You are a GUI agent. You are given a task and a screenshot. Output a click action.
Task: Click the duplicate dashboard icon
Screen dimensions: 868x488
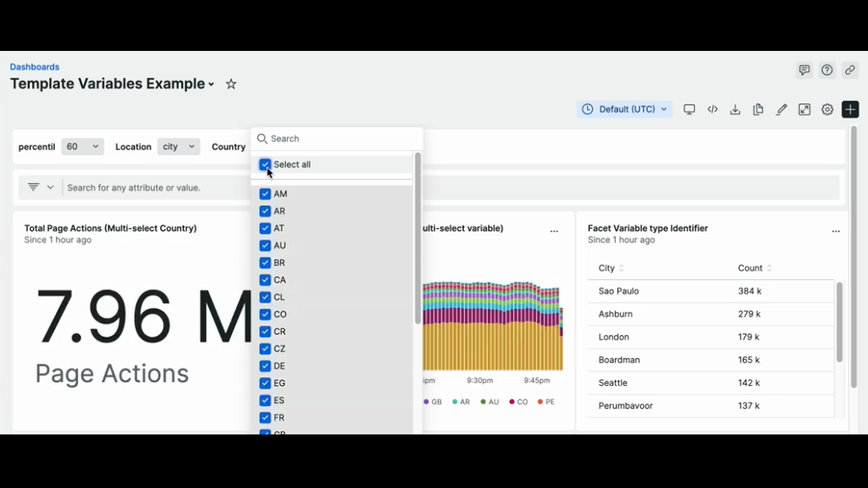[758, 109]
